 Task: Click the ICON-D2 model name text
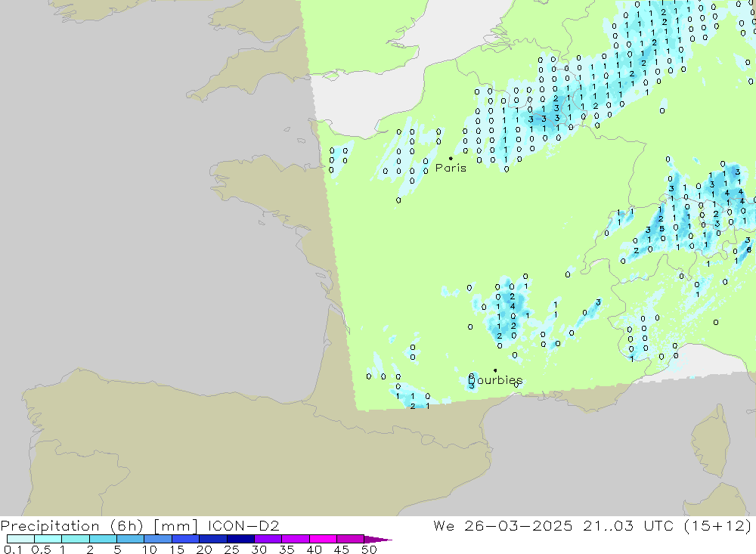(243, 525)
